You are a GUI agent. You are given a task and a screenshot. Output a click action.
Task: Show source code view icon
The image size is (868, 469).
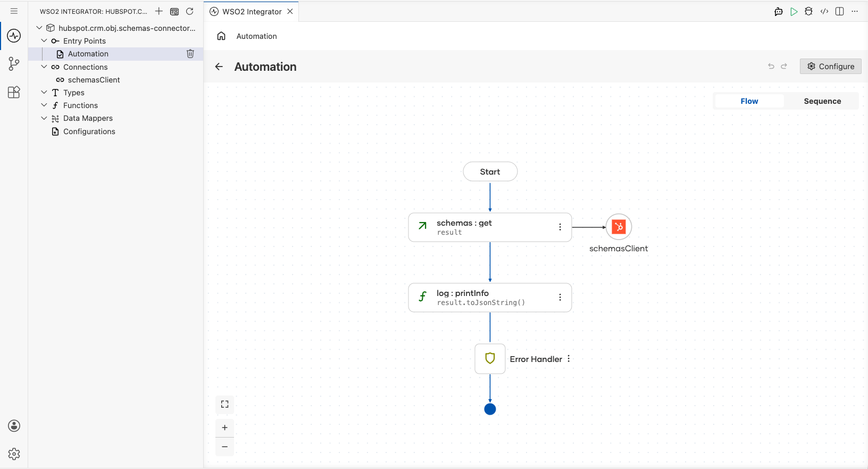pos(824,12)
